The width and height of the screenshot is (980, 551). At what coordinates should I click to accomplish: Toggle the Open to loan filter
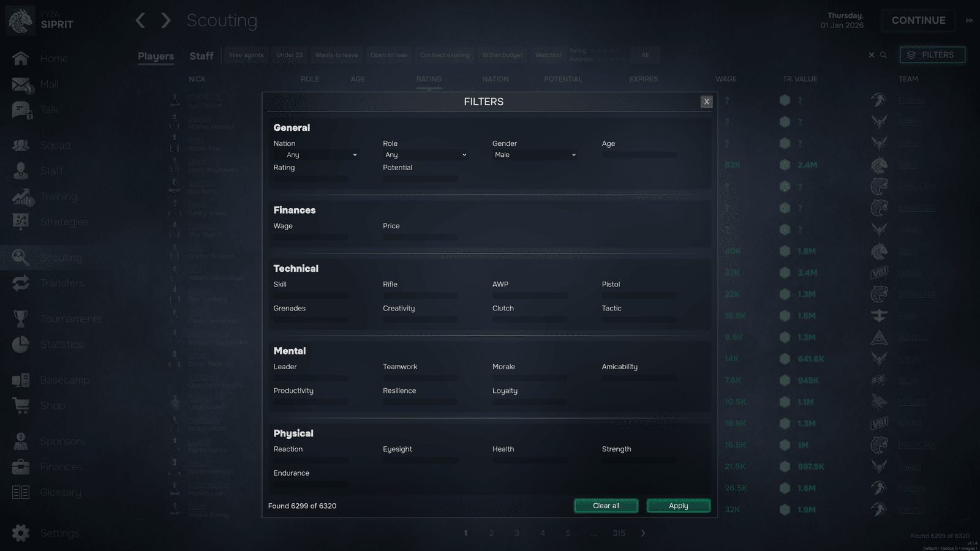click(x=389, y=55)
